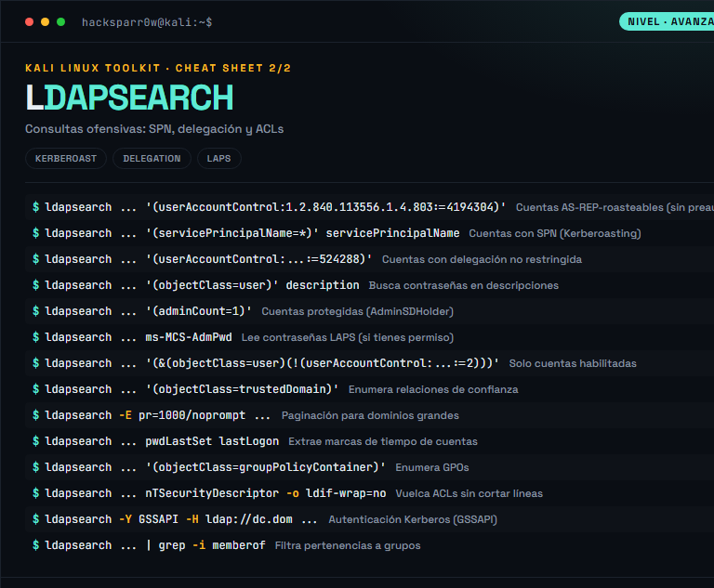Click 'Kali Linux Toolkit · Cheat Sheet 2/2' label
Viewport: 714px width, 588px height.
(x=158, y=68)
